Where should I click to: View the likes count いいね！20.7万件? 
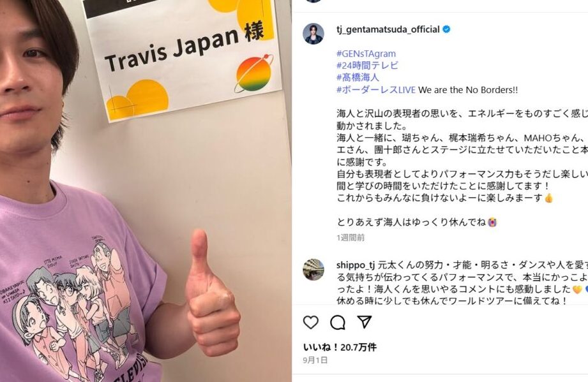tap(340, 347)
